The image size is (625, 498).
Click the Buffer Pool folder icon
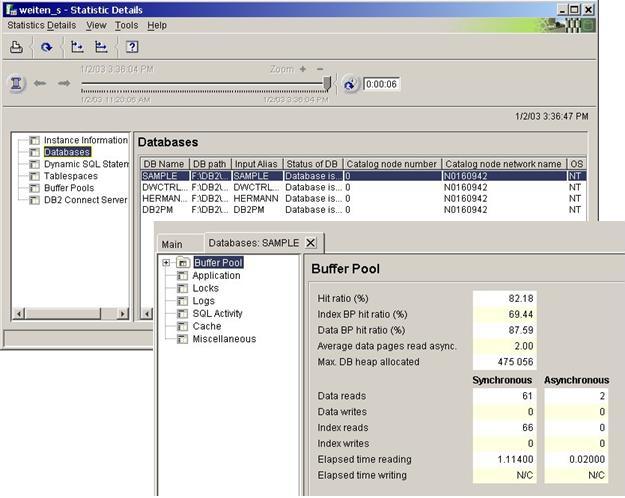click(x=183, y=262)
